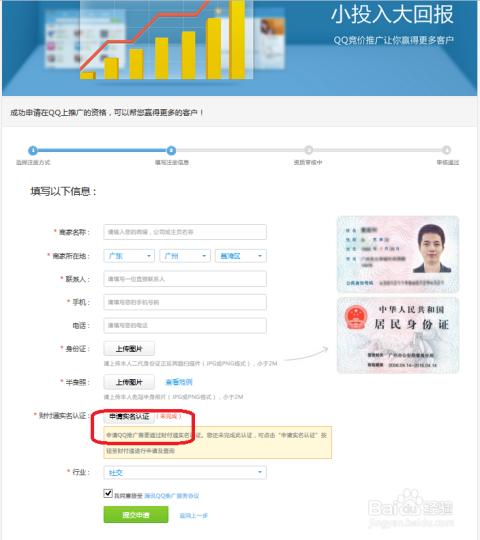Screen dimensions: 480x540
Task: Open the 行业 dropdown showing 社交
Action: click(185, 472)
